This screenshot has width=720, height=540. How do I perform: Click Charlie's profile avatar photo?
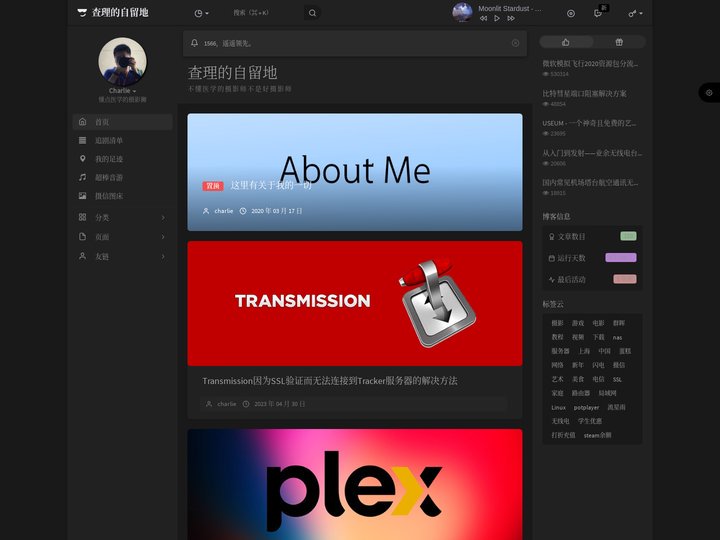click(x=122, y=62)
